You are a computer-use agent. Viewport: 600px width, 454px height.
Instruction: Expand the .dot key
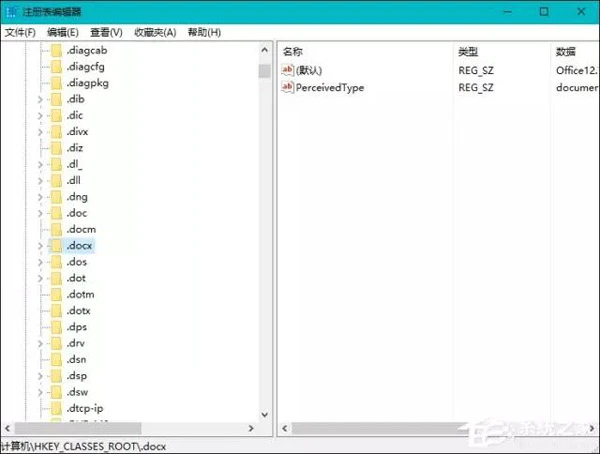point(40,278)
